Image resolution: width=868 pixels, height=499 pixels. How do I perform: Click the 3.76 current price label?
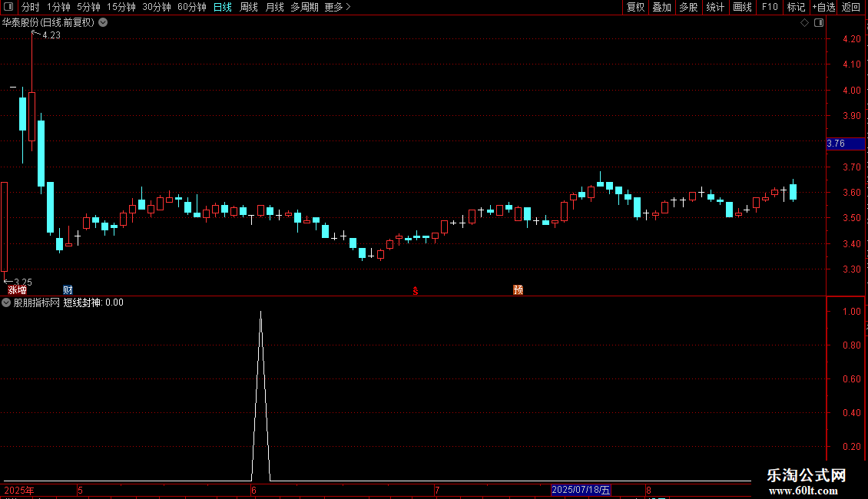[x=845, y=144]
